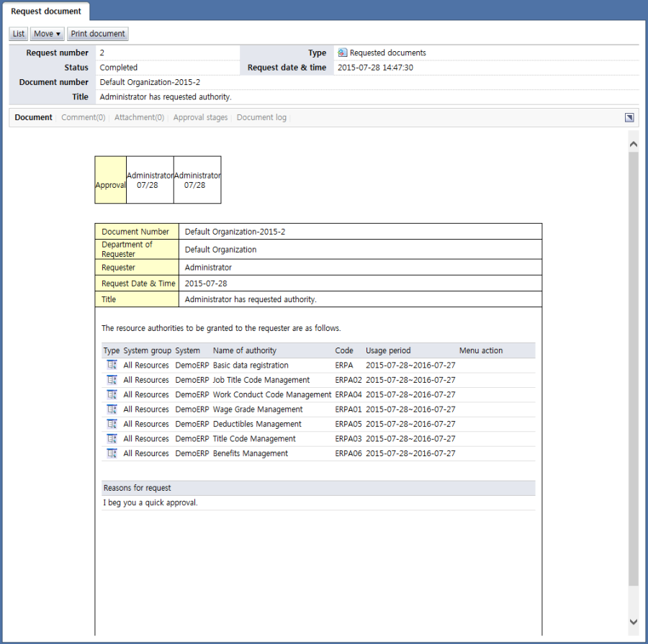Click the Benefits Management row icon

tap(112, 453)
